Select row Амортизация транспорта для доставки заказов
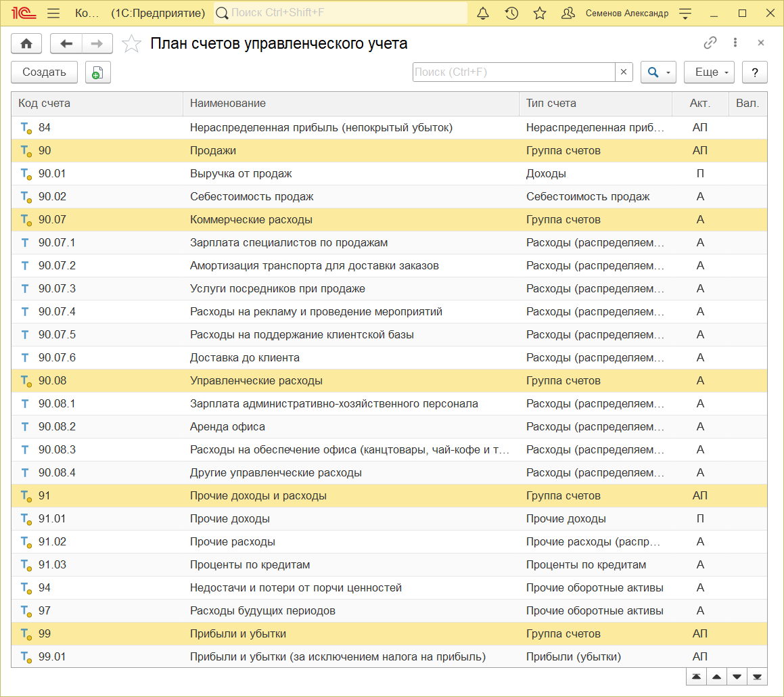This screenshot has width=784, height=697. tap(389, 266)
